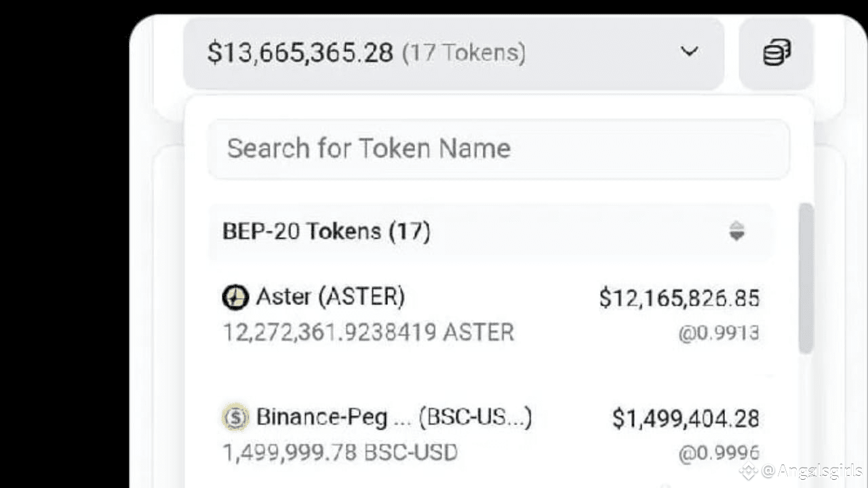Collapse the BEP-20 Tokens (17) section
The height and width of the screenshot is (488, 868).
(x=326, y=232)
